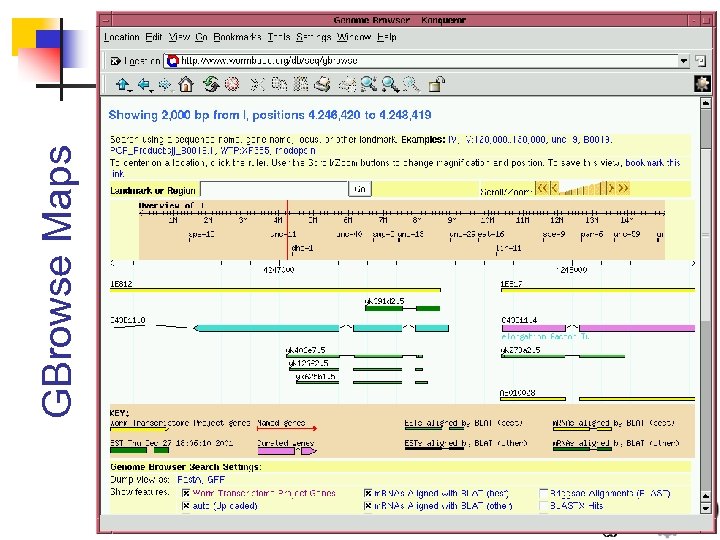Reload the page with green refresh icon
The width and height of the screenshot is (720, 540).
point(211,84)
